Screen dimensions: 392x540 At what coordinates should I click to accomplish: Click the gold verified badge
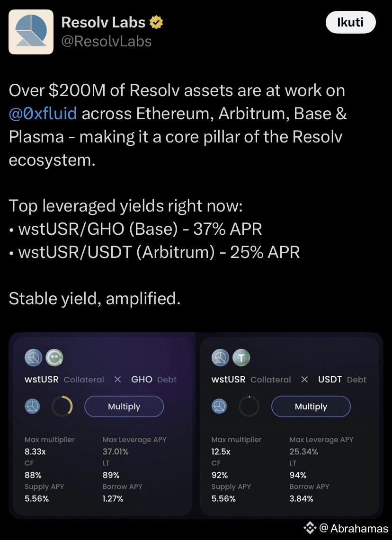coord(156,23)
